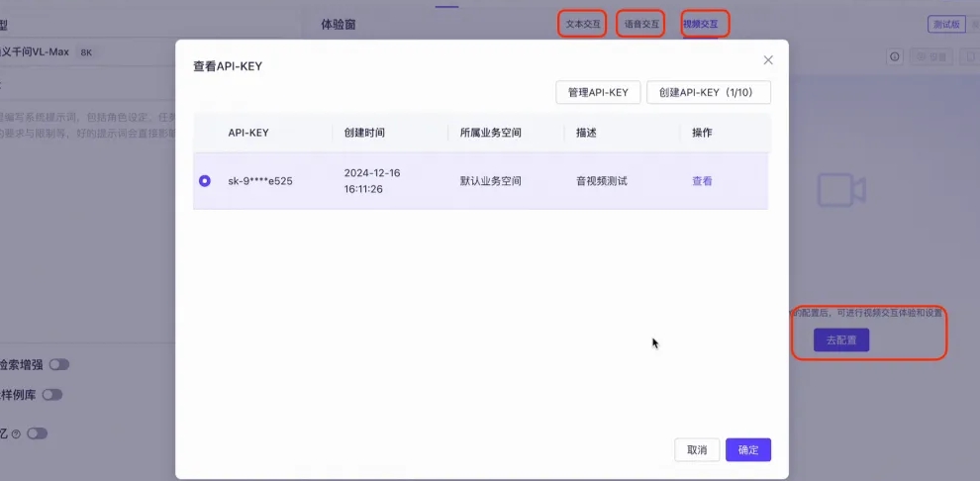Turn on the 记忆 toggle
This screenshot has width=980, height=481.
tap(38, 433)
